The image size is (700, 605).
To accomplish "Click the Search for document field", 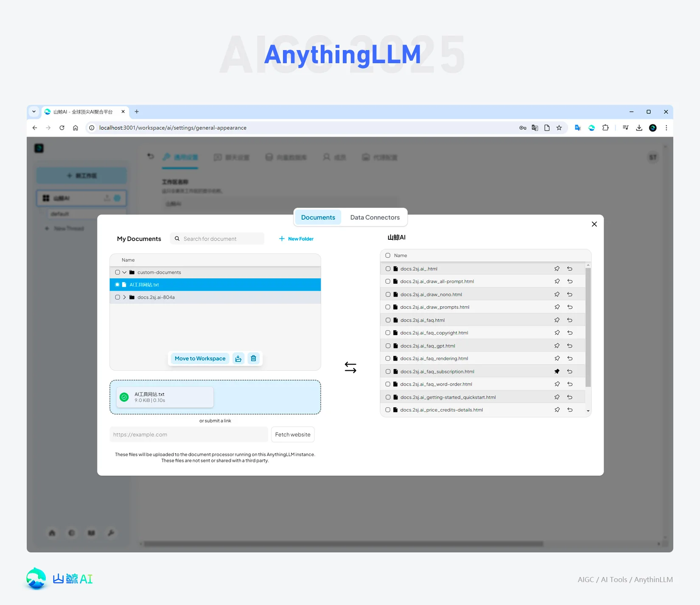I will [x=217, y=239].
